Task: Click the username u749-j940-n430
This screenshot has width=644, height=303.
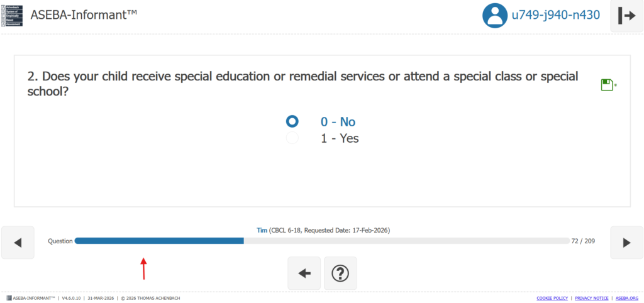Action: (x=555, y=15)
